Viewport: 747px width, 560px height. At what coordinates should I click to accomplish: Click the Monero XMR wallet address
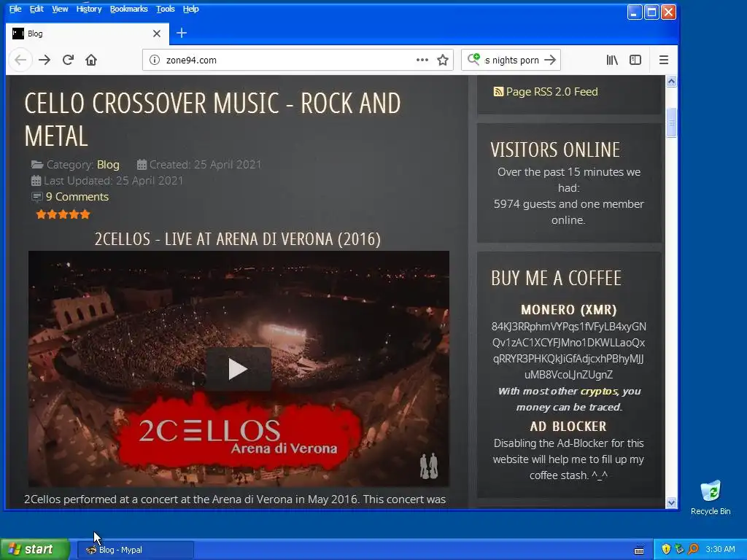(x=569, y=351)
